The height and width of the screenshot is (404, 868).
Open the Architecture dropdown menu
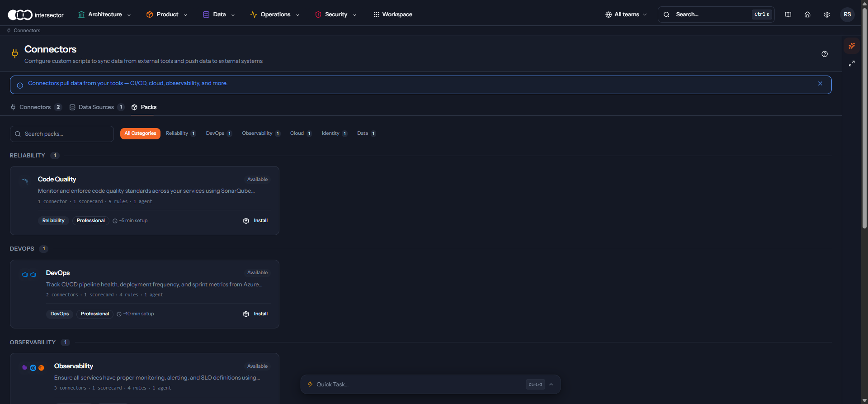104,14
